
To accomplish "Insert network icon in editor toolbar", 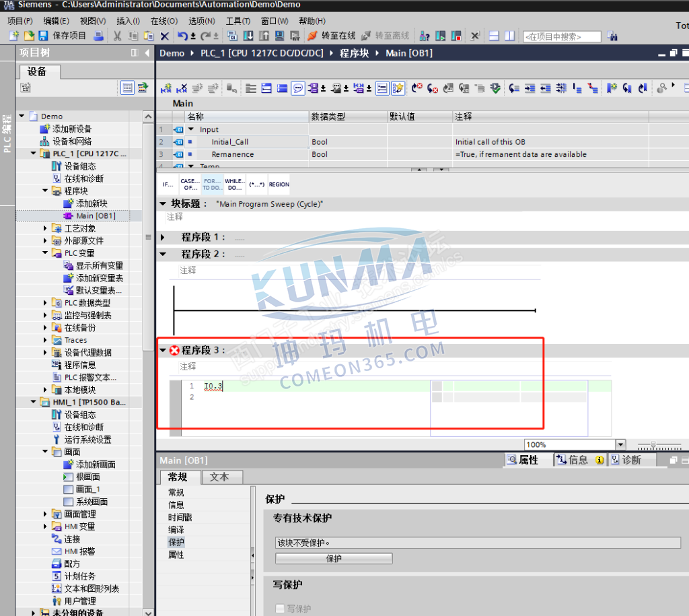I will click(x=166, y=88).
